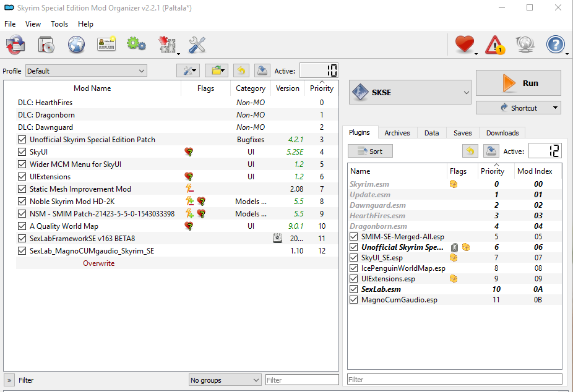Open the No groups dropdown
Screen dimensions: 573x392
[225, 380]
